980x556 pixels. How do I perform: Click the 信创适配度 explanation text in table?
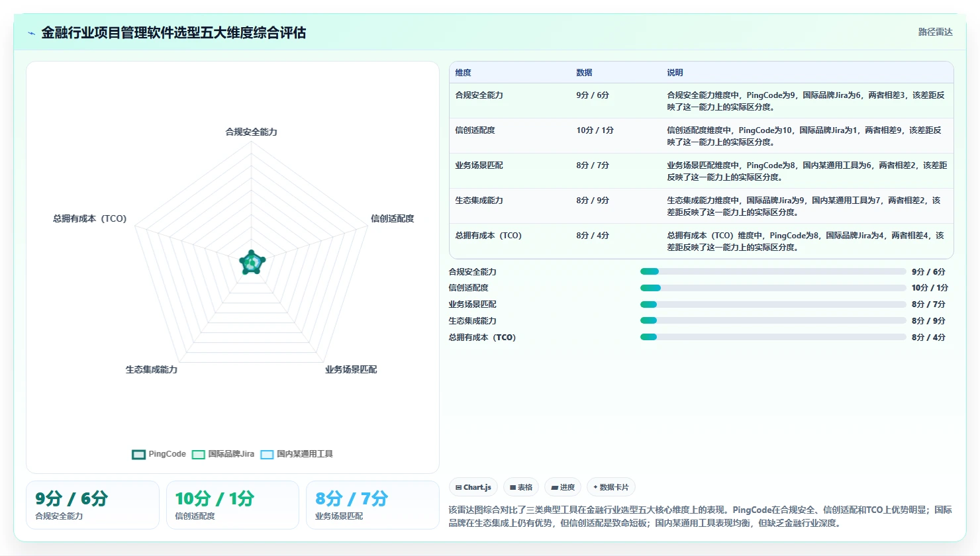tap(804, 136)
